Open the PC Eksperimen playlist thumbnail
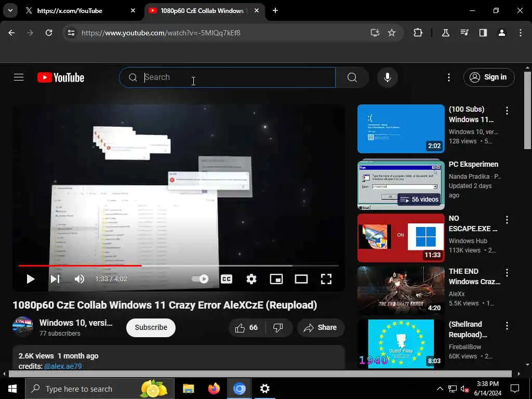This screenshot has width=532, height=399. [x=401, y=184]
